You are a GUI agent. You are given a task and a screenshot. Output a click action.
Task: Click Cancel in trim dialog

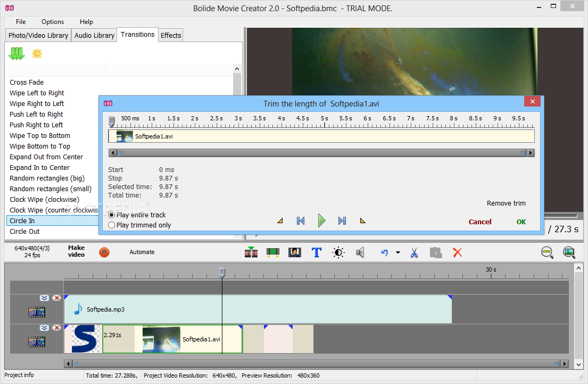[x=479, y=222]
